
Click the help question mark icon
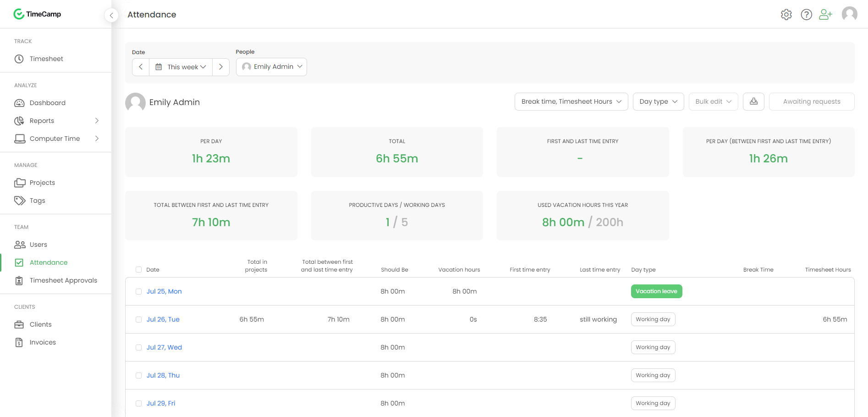click(x=806, y=15)
